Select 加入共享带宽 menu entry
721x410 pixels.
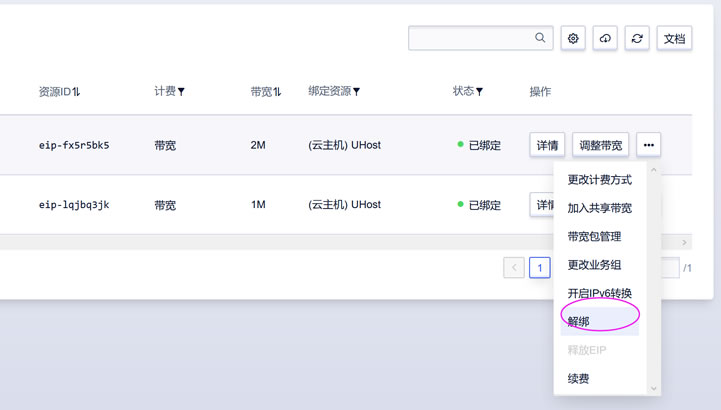(600, 208)
